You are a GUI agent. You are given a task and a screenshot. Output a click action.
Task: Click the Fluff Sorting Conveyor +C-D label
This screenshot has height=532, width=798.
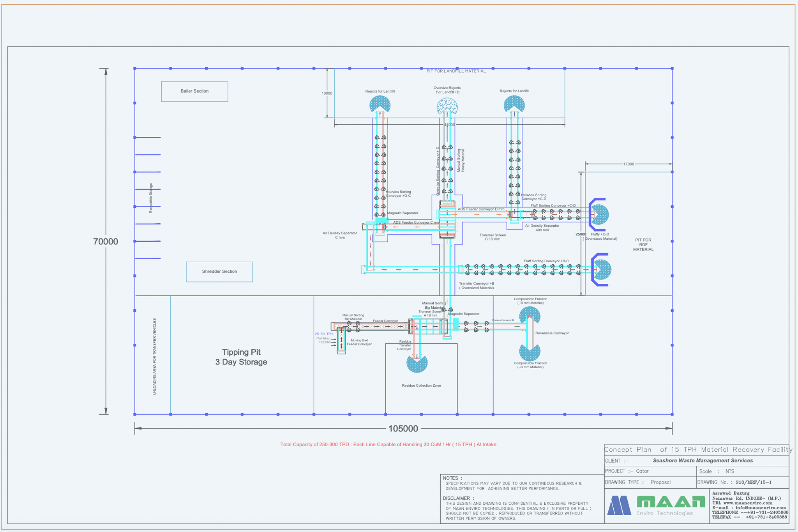coord(553,205)
